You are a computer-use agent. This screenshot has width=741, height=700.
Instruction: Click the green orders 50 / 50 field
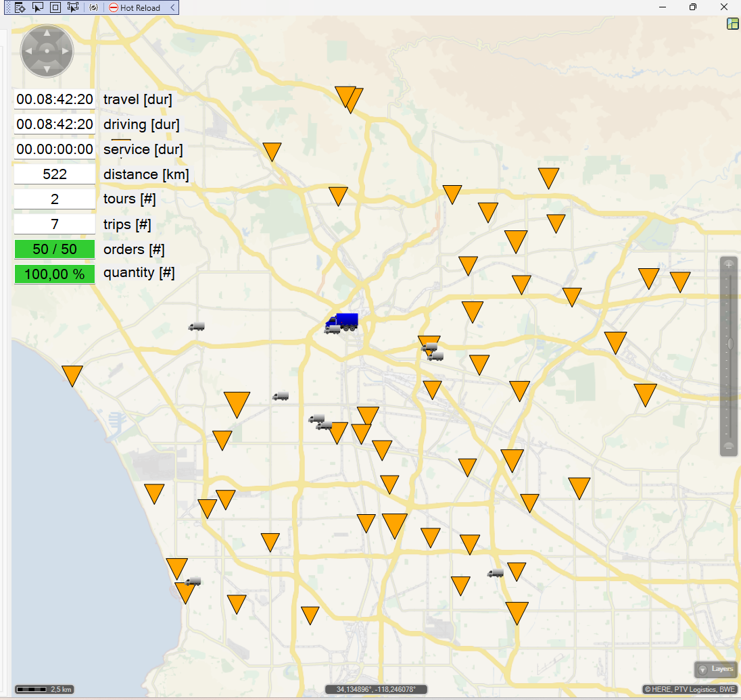pyautogui.click(x=55, y=249)
